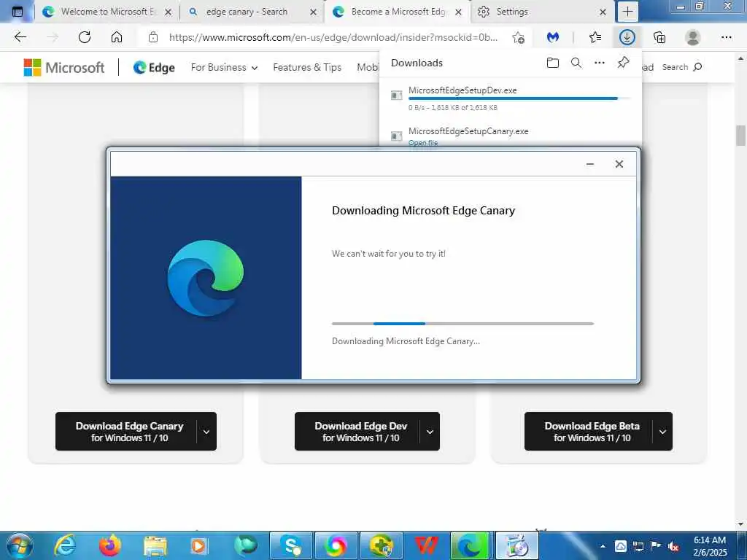The height and width of the screenshot is (560, 747).
Task: Search downloads in the panel
Action: 576,63
